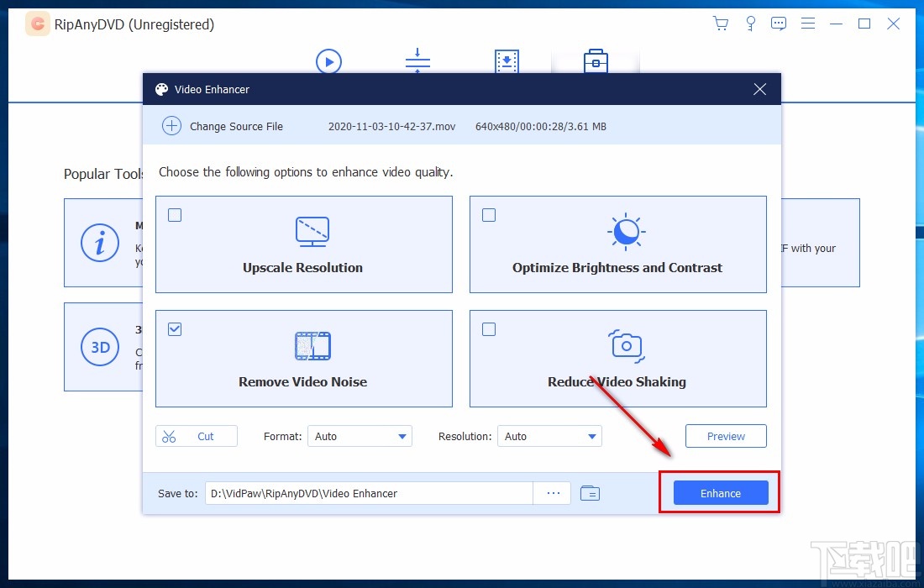Click the Preview button
This screenshot has width=924, height=588.
726,437
